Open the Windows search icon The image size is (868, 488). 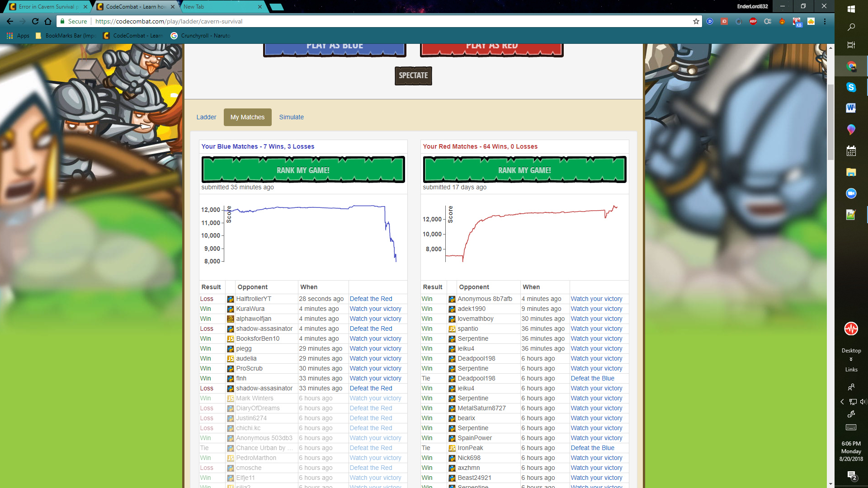851,27
